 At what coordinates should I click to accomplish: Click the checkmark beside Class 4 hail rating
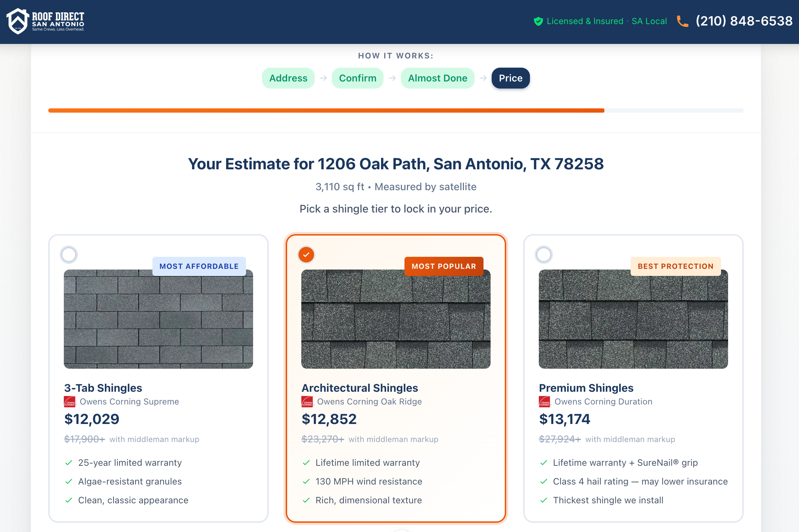click(x=543, y=481)
